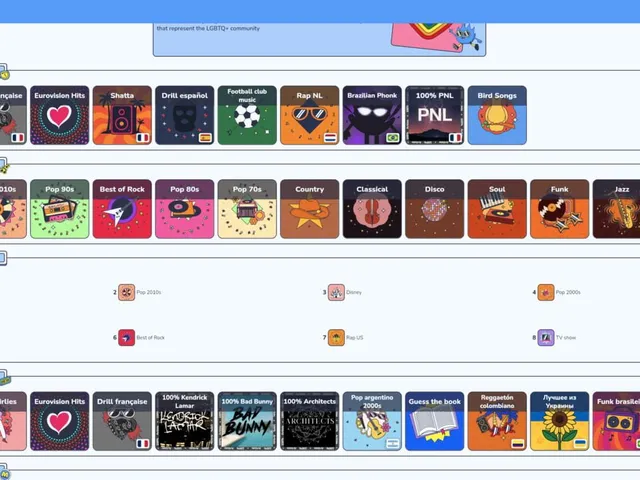The image size is (640, 480).
Task: Choose the Rap NL playlist card
Action: pyautogui.click(x=309, y=115)
